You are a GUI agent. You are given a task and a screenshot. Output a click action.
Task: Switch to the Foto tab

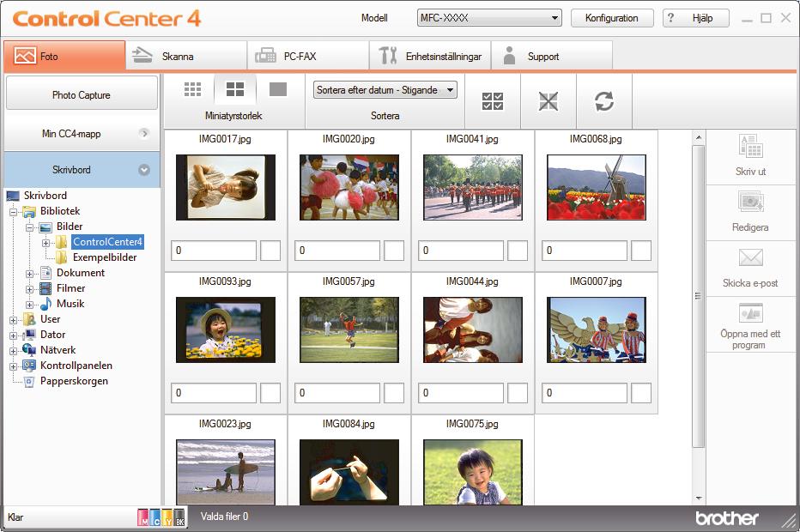[x=64, y=56]
